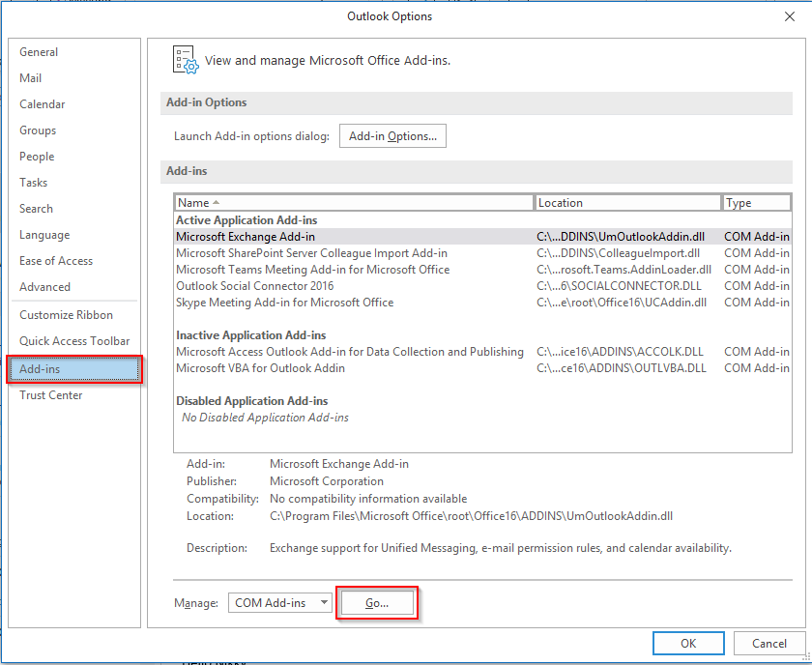
Task: Select the Mail settings category
Action: point(30,77)
